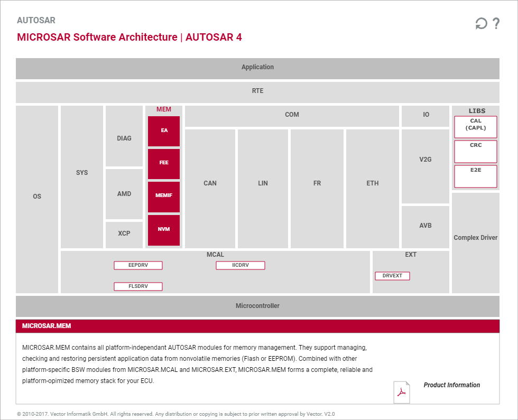Select the Complex Driver block
Viewport: 518px width, 420px height.
(475, 243)
